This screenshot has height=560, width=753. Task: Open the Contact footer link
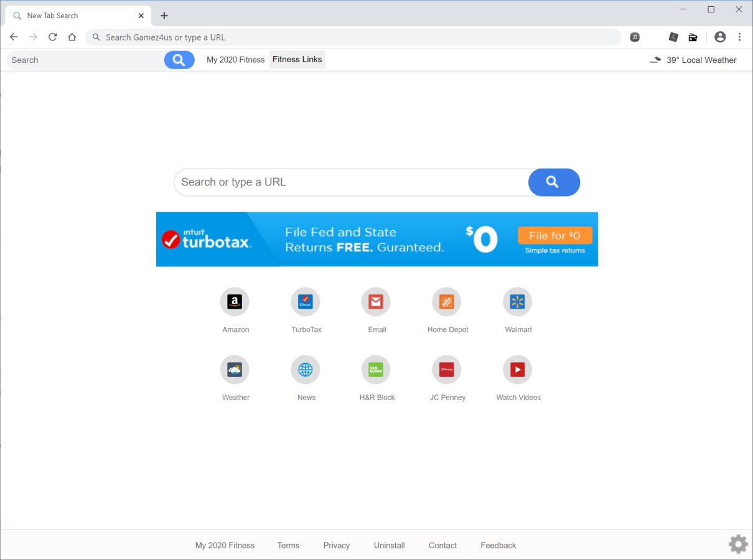click(x=442, y=545)
